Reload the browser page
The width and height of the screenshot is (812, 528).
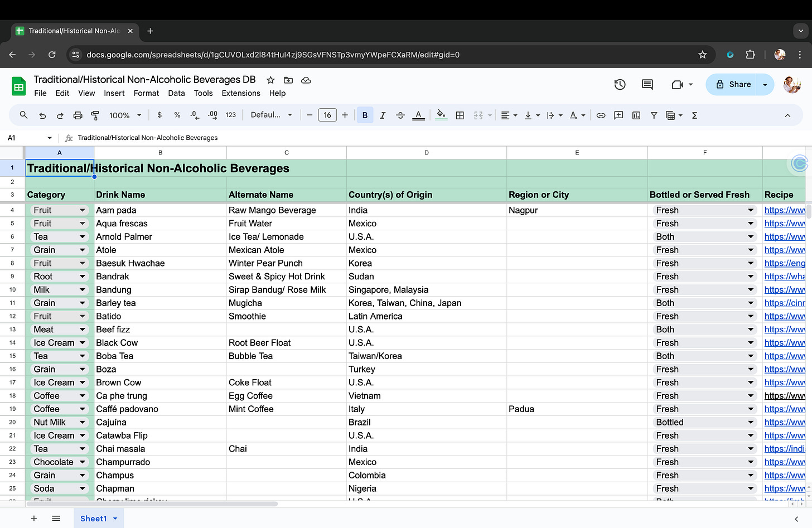[x=52, y=55]
